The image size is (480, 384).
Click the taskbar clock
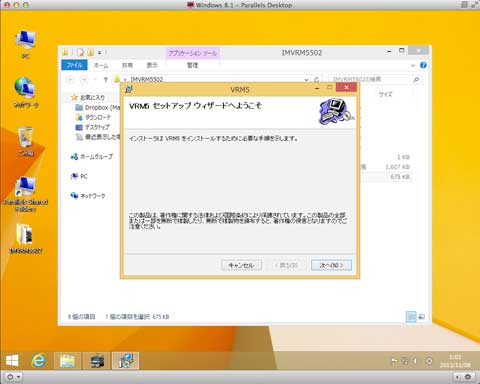point(455,361)
